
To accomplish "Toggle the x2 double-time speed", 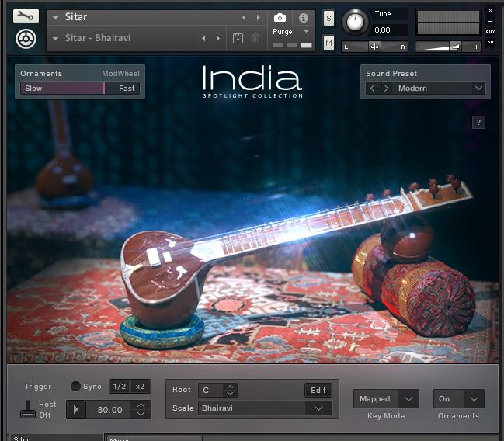I will [140, 387].
